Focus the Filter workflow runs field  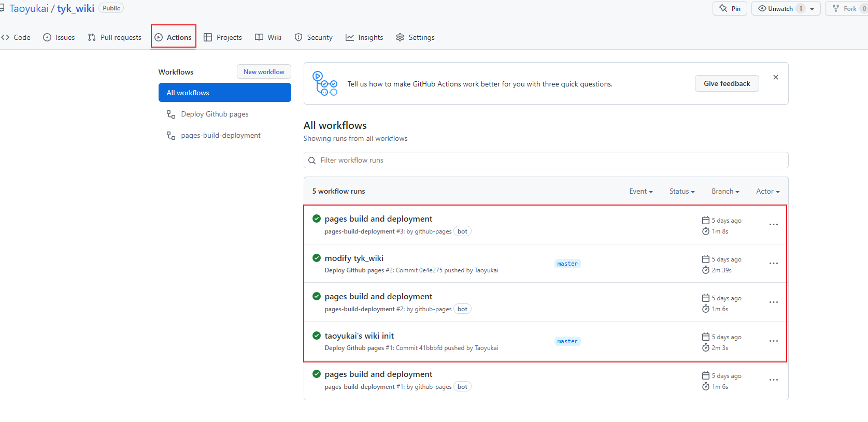546,160
